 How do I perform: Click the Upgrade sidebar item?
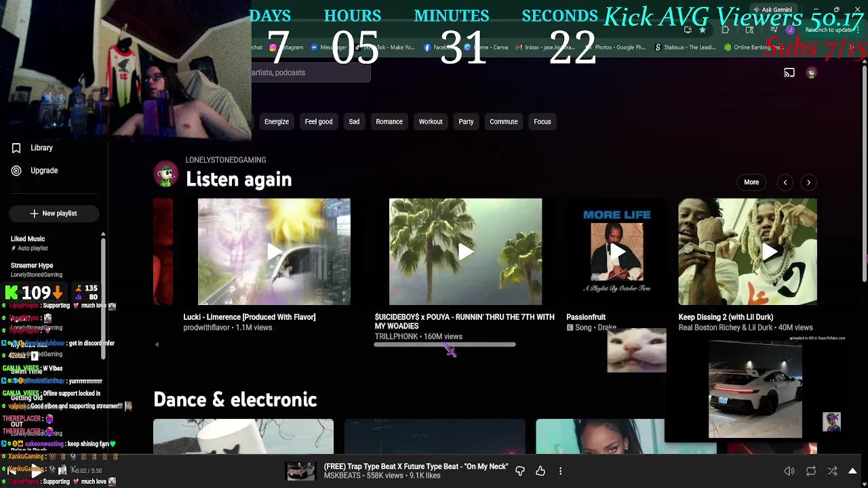pos(35,171)
